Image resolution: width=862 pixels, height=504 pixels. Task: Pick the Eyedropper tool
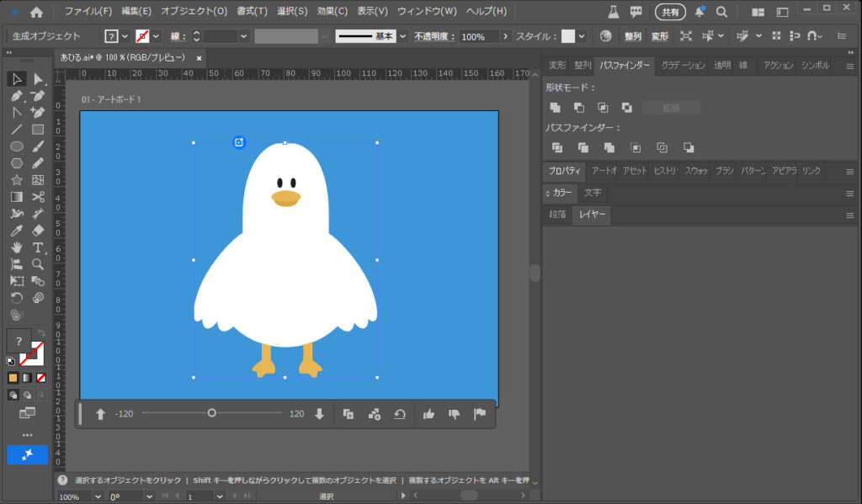16,230
